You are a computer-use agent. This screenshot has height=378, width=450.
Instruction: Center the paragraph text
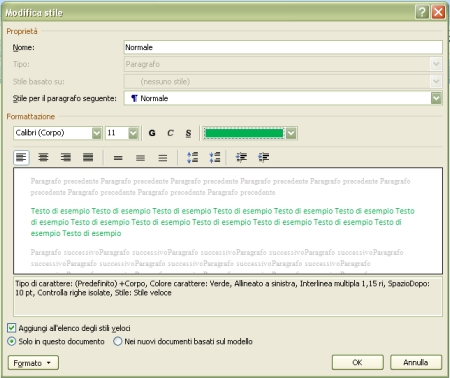coord(43,157)
